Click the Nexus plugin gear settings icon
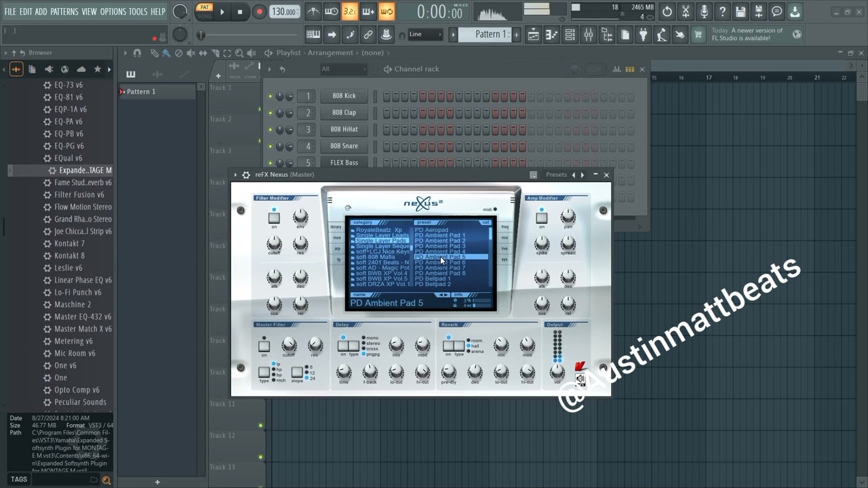Screen dimensions: 868x488 pyautogui.click(x=246, y=175)
